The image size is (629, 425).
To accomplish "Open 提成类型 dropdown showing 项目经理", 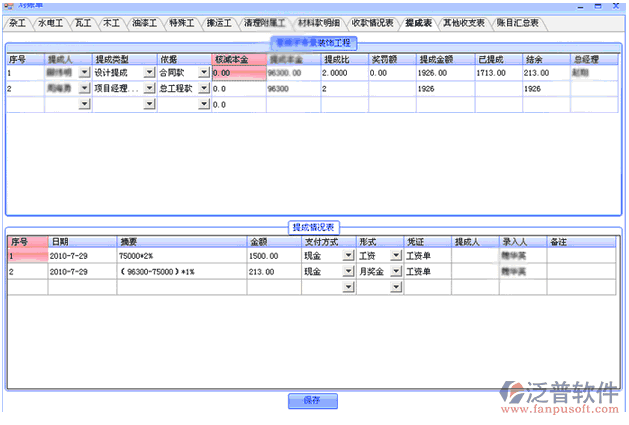I will click(150, 89).
